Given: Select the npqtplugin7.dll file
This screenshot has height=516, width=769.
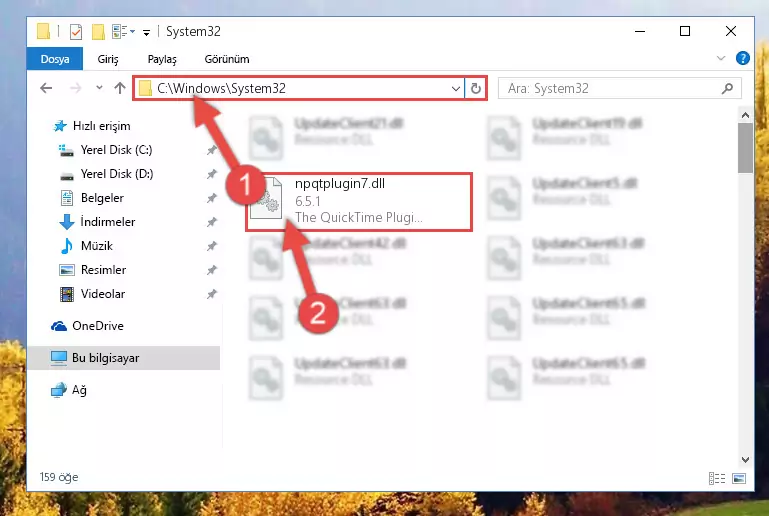Looking at the screenshot, I should (x=359, y=202).
